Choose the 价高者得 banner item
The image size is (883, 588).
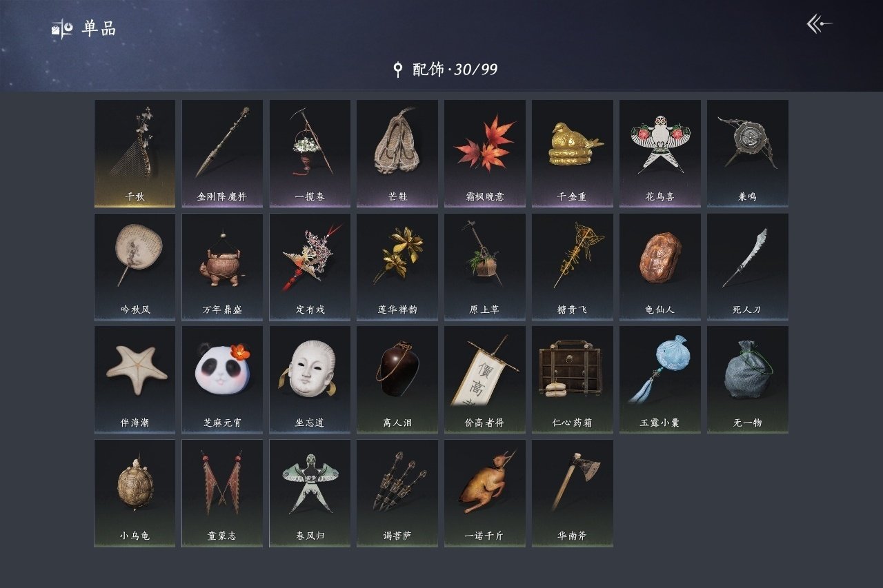pyautogui.click(x=485, y=380)
